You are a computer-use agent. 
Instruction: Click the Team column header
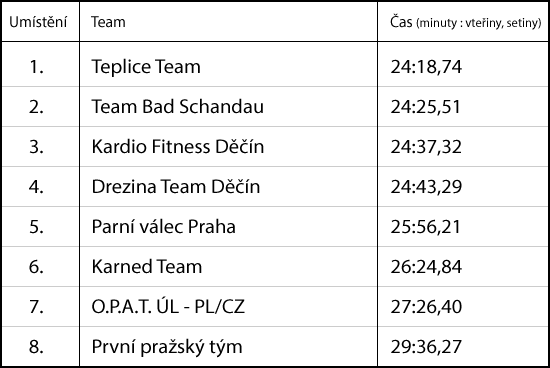108,22
